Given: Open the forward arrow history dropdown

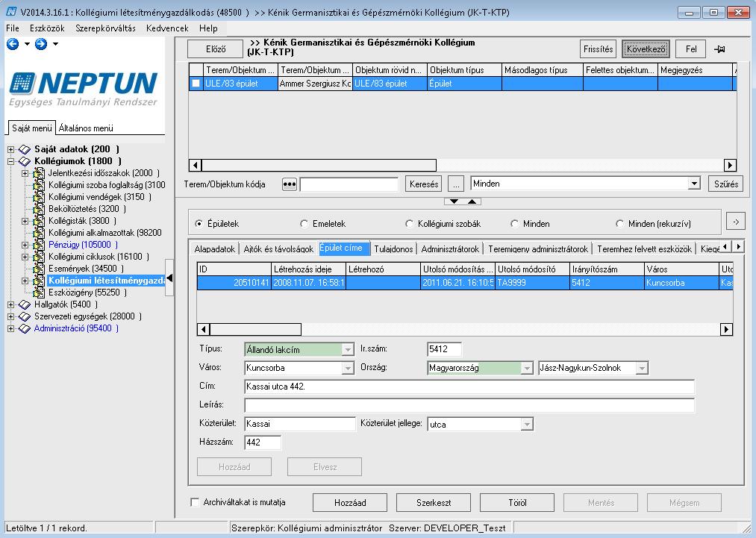Looking at the screenshot, I should (x=55, y=44).
